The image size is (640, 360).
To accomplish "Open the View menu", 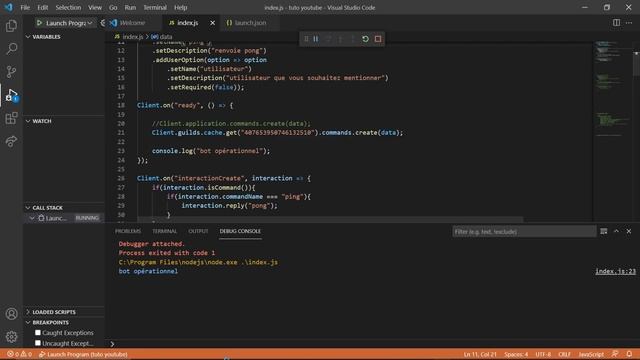I will click(x=95, y=7).
